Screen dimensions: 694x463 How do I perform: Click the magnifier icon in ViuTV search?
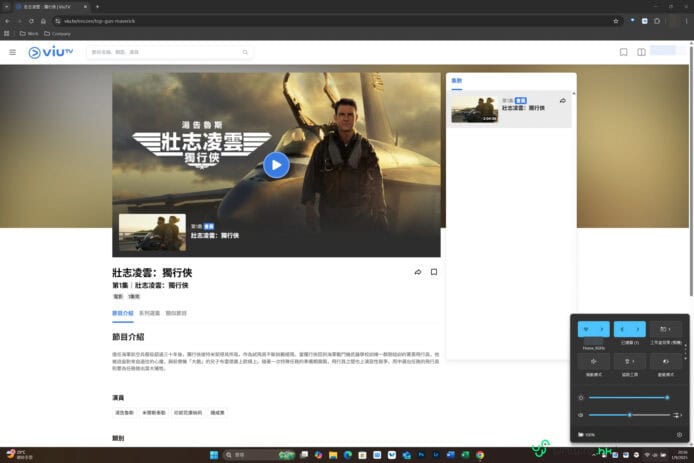click(245, 52)
